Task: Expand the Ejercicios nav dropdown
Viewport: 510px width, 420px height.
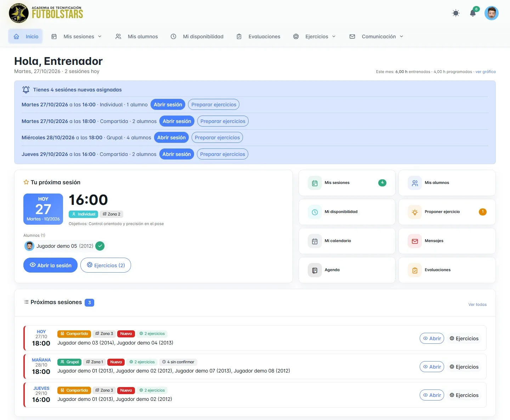Action: 314,37
